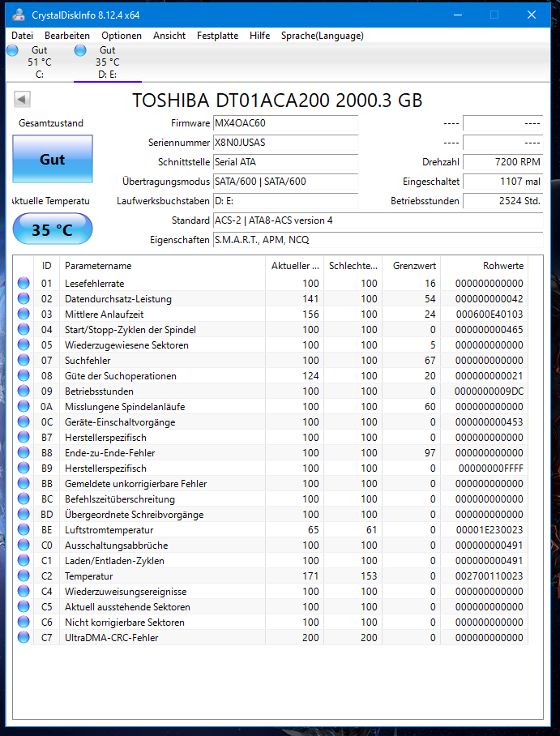The height and width of the screenshot is (736, 560).
Task: Click status icon of Übergeordnete Schreibvorgänge row
Action: [x=24, y=515]
